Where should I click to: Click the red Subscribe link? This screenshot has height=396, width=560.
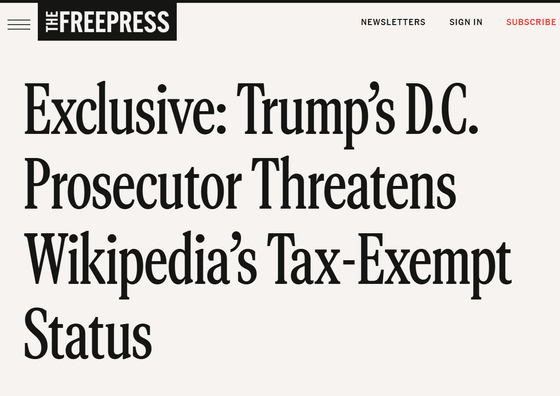tap(531, 22)
